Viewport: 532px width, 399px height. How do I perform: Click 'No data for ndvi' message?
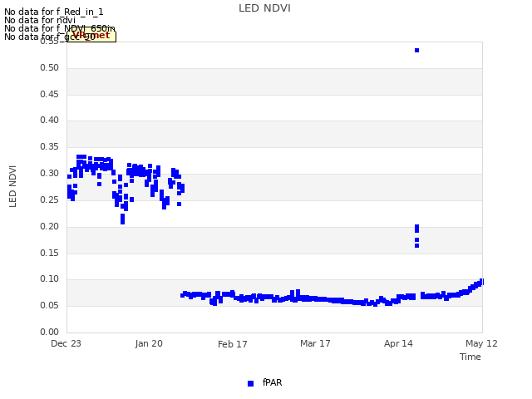(x=40, y=20)
